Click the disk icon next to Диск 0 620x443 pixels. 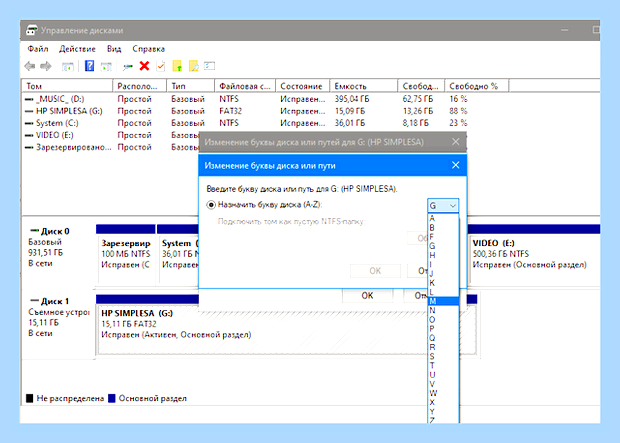[x=34, y=231]
